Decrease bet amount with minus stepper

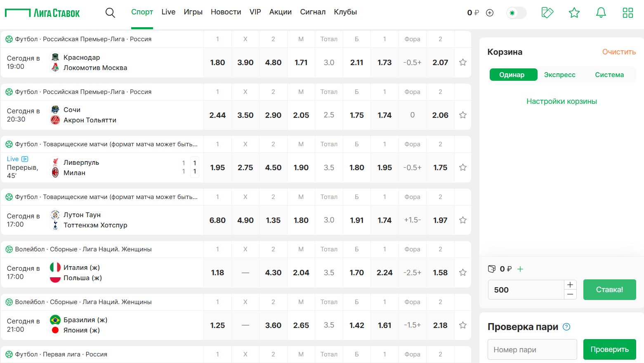tap(570, 294)
